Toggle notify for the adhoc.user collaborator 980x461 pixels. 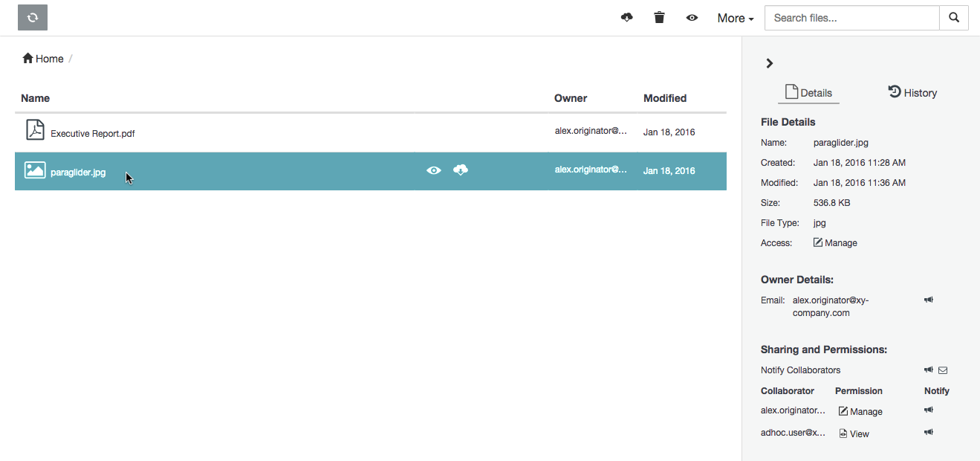tap(929, 433)
